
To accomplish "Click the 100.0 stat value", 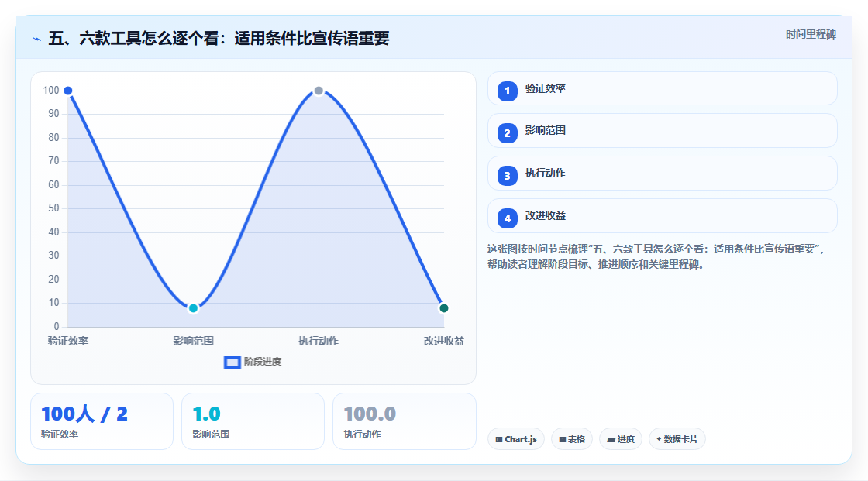I will (370, 414).
